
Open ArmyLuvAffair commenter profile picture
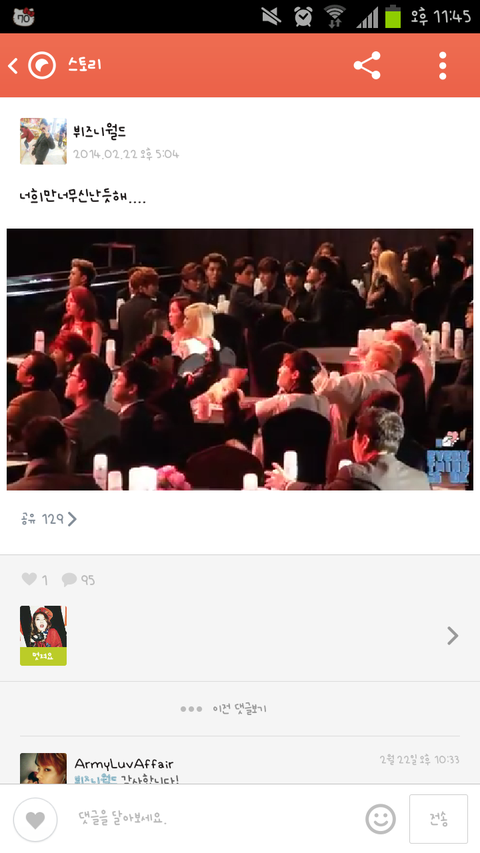coord(44,768)
